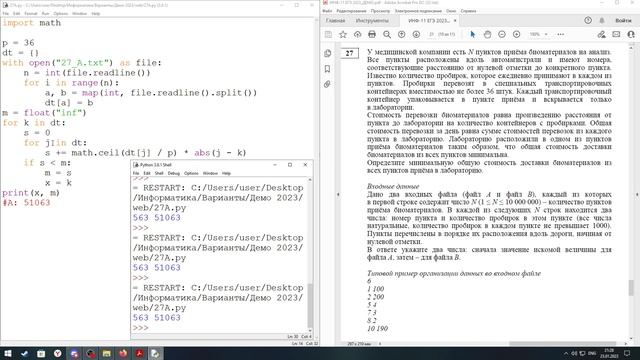The height and width of the screenshot is (360, 640).
Task: Save the PDF using the Acrobat toolbar disk icon
Action: [328, 35]
